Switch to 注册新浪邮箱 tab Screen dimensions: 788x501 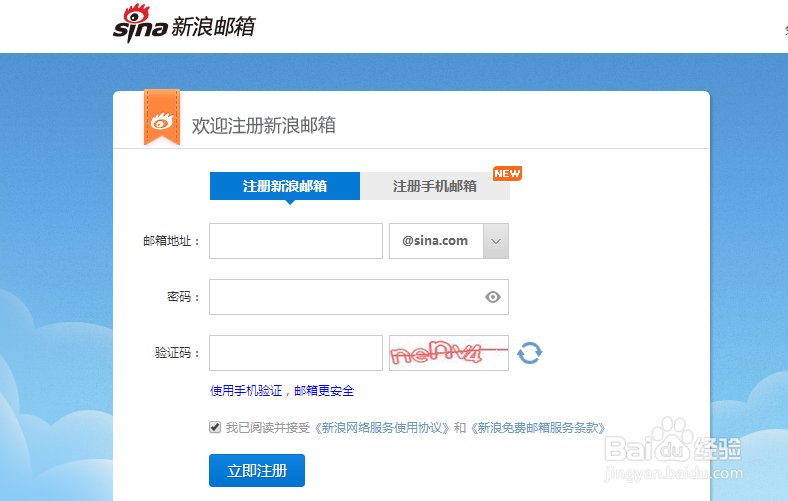pyautogui.click(x=285, y=186)
